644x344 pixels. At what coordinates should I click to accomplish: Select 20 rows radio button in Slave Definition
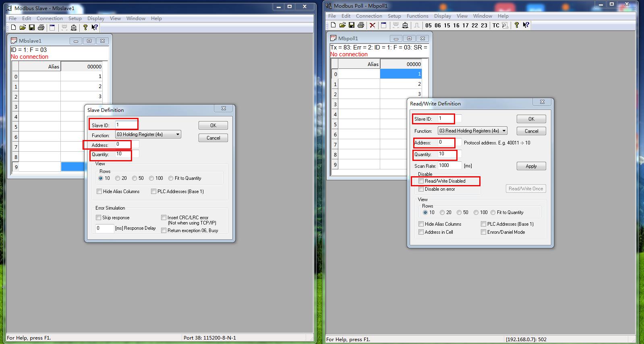tap(118, 178)
